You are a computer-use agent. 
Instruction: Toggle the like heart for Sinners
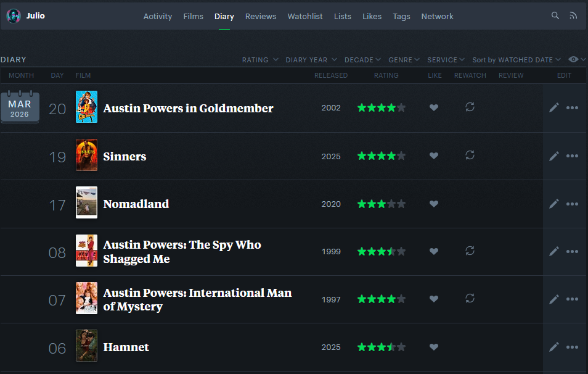[x=434, y=156]
